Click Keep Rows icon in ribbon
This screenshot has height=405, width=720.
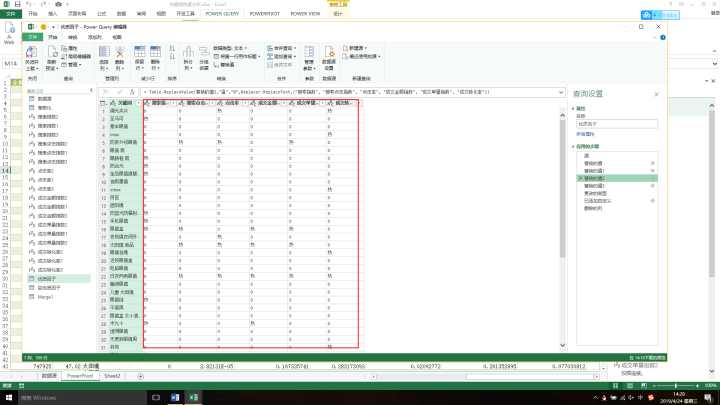click(140, 51)
